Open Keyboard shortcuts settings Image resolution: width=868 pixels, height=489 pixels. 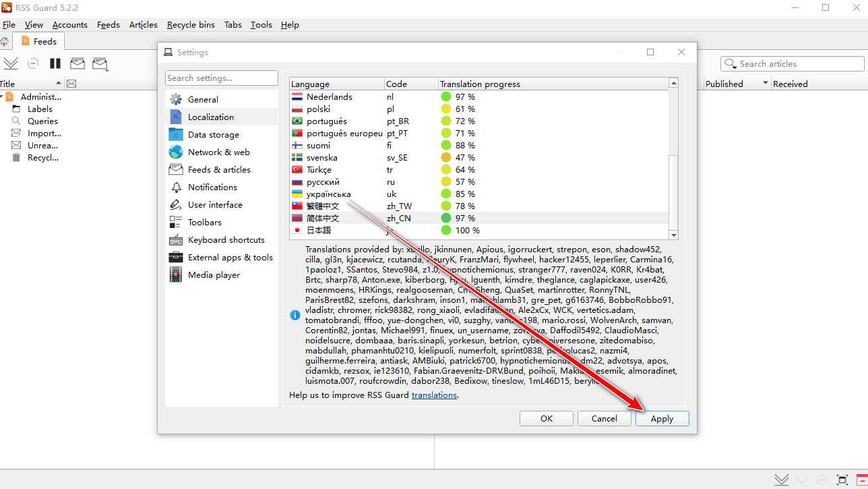[x=222, y=239]
